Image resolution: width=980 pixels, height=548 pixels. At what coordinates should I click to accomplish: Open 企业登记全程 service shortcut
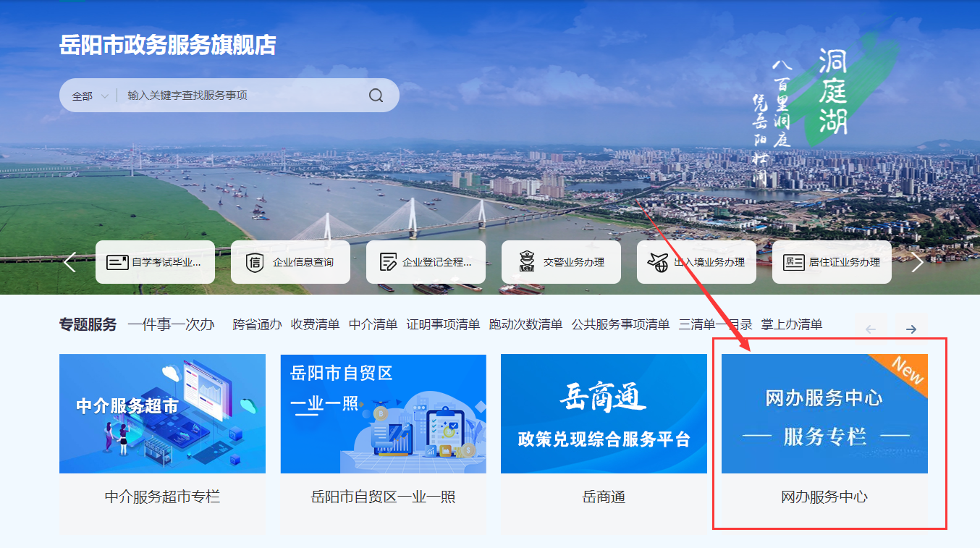[426, 262]
